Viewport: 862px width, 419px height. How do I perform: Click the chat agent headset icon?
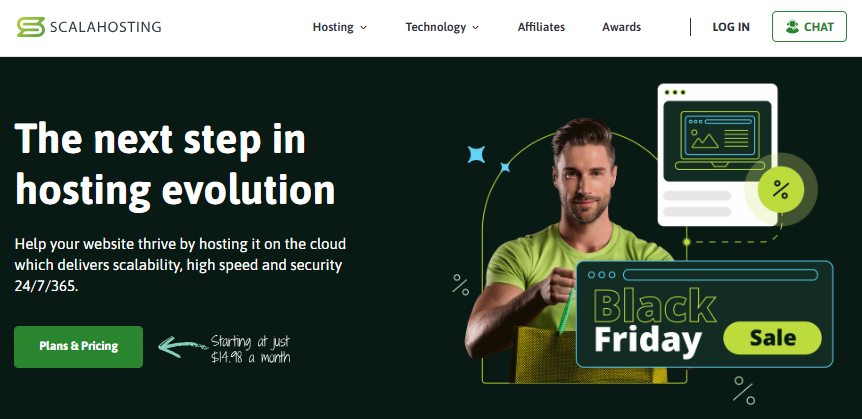(x=792, y=26)
